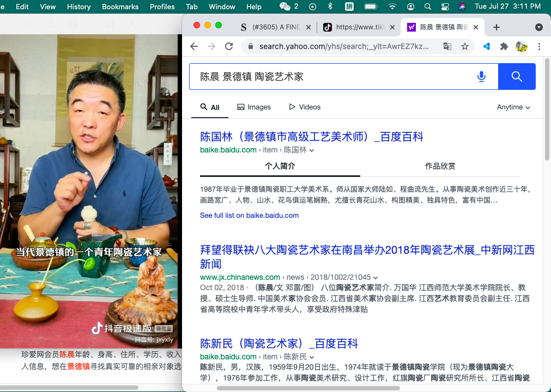Bookmark this page with the star icon
Image resolution: width=551 pixels, height=392 pixels.
[465, 46]
